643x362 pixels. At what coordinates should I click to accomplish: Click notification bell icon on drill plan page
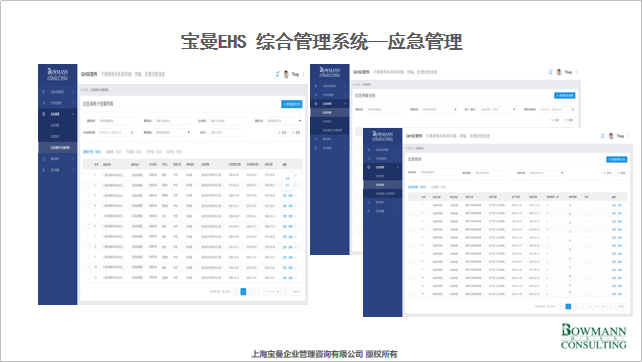277,74
